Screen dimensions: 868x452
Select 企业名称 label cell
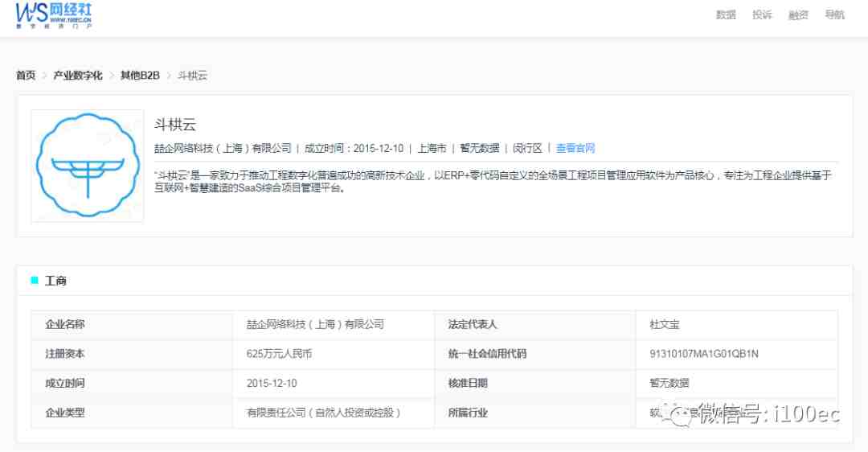tap(132, 325)
